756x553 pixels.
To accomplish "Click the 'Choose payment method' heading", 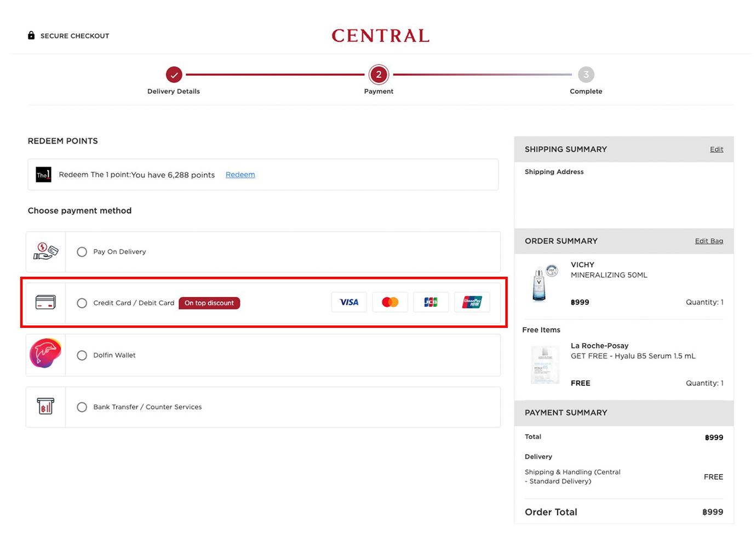I will (x=79, y=210).
